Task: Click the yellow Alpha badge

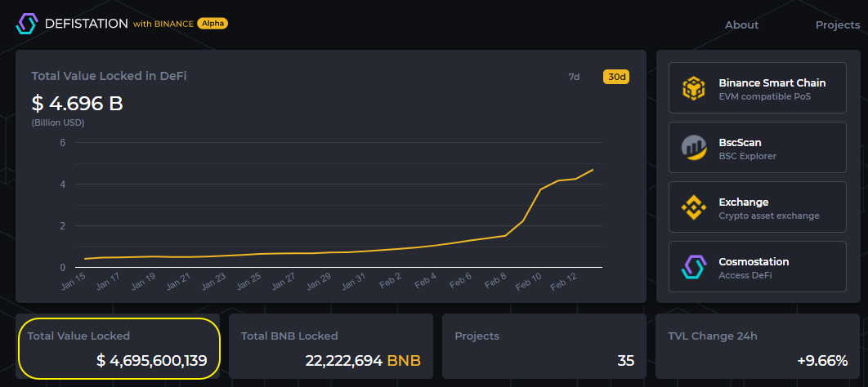Action: [213, 24]
